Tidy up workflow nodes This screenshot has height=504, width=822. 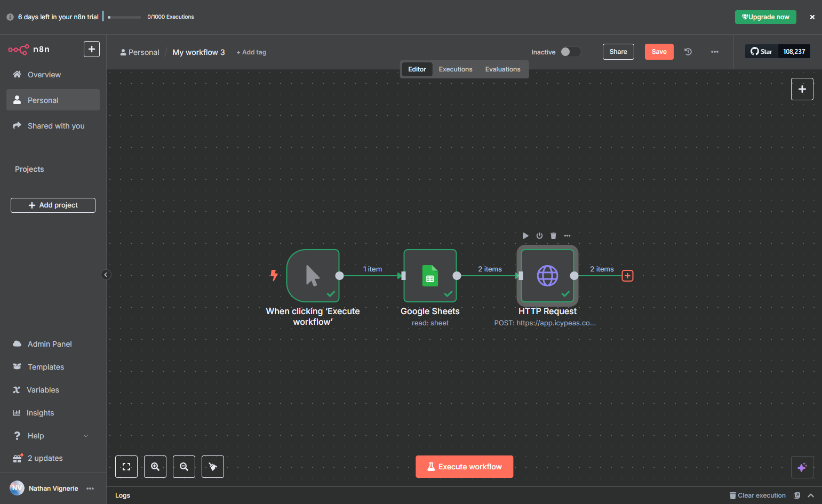[x=213, y=467]
